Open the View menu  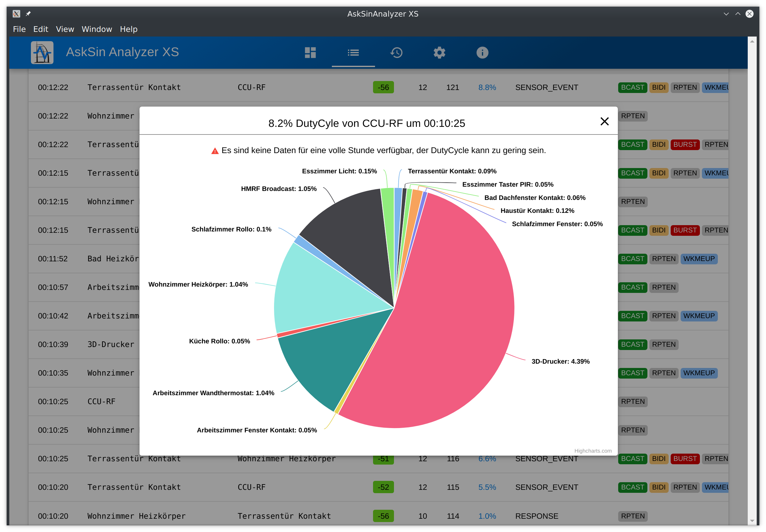click(x=65, y=29)
